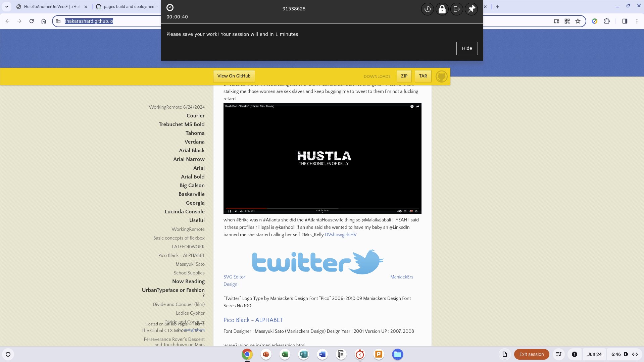Select Baskerville in sidebar
The image size is (644, 362).
coord(191,194)
